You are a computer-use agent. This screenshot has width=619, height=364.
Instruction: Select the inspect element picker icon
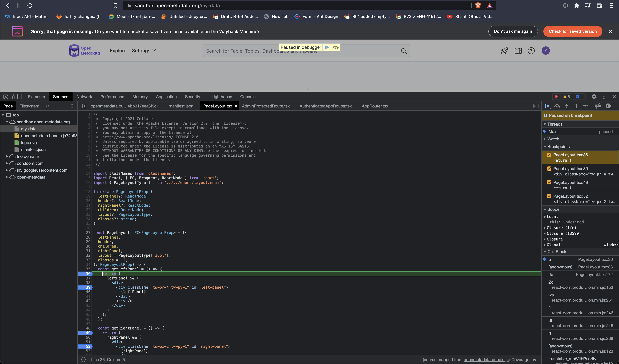6,97
